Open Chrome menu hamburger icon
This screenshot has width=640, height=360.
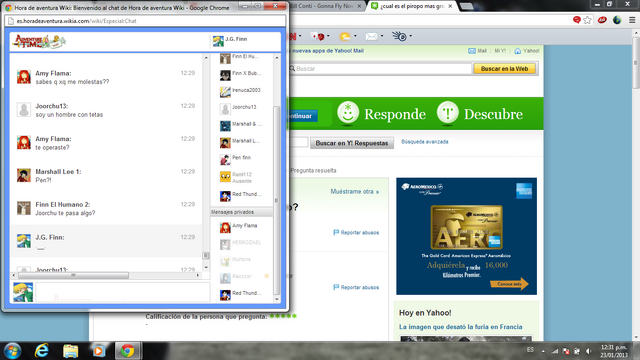coord(632,20)
